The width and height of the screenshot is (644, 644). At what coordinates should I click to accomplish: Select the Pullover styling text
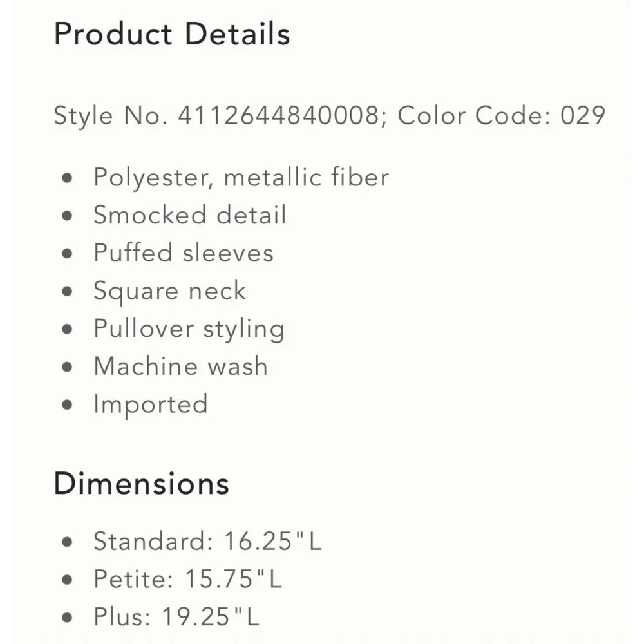point(189,329)
